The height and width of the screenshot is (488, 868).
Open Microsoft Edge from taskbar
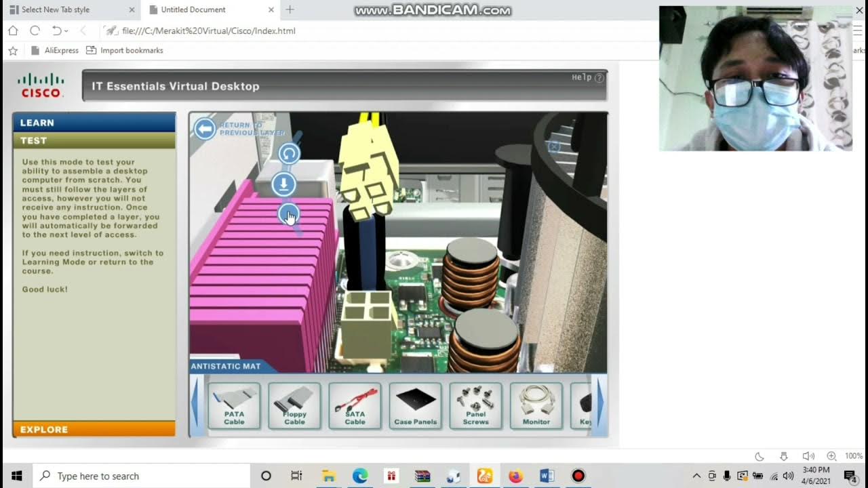(x=359, y=476)
